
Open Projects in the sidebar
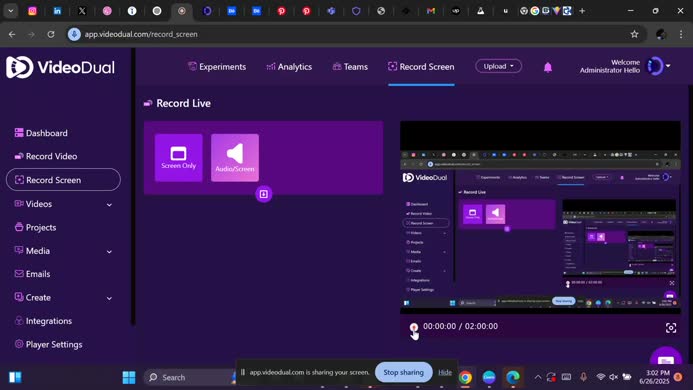point(35,227)
